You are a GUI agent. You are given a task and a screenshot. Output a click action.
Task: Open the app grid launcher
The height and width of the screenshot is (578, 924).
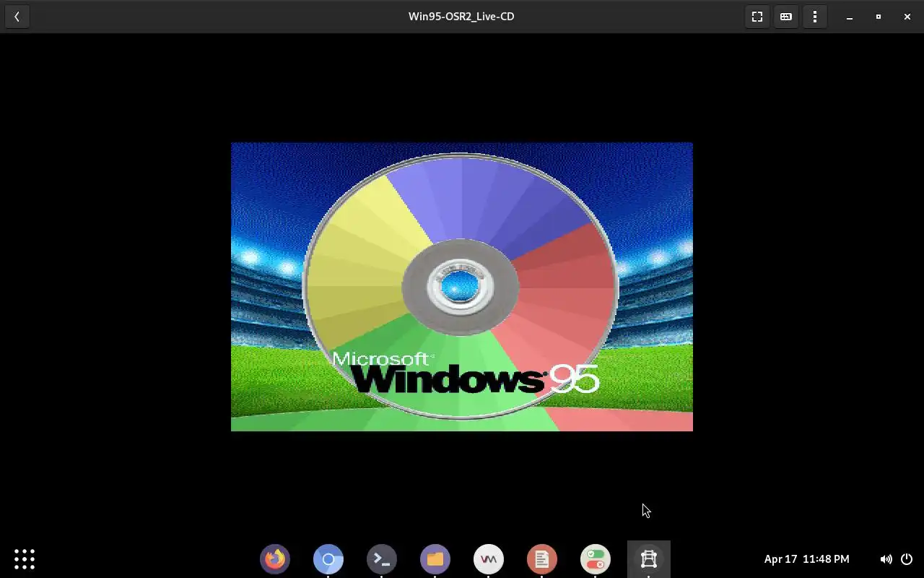(x=25, y=559)
